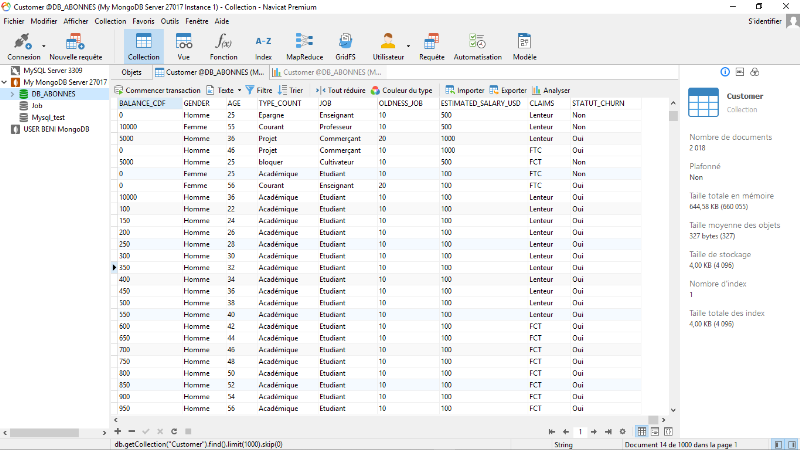Switch to the Objets tab
Screen dimensions: 800x450
pyautogui.click(x=132, y=73)
